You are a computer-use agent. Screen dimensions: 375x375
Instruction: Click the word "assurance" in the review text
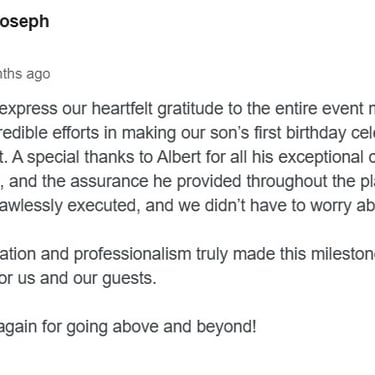[x=109, y=181]
